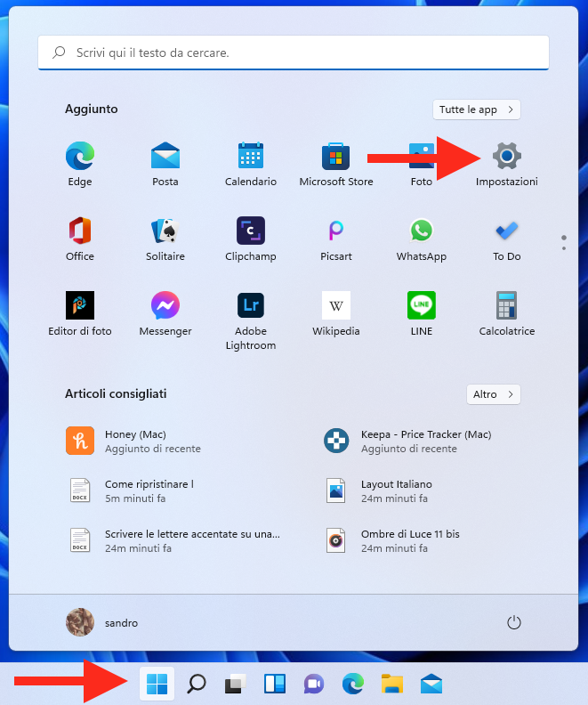The width and height of the screenshot is (588, 705).
Task: Start the Solitaire game
Action: coord(165,239)
